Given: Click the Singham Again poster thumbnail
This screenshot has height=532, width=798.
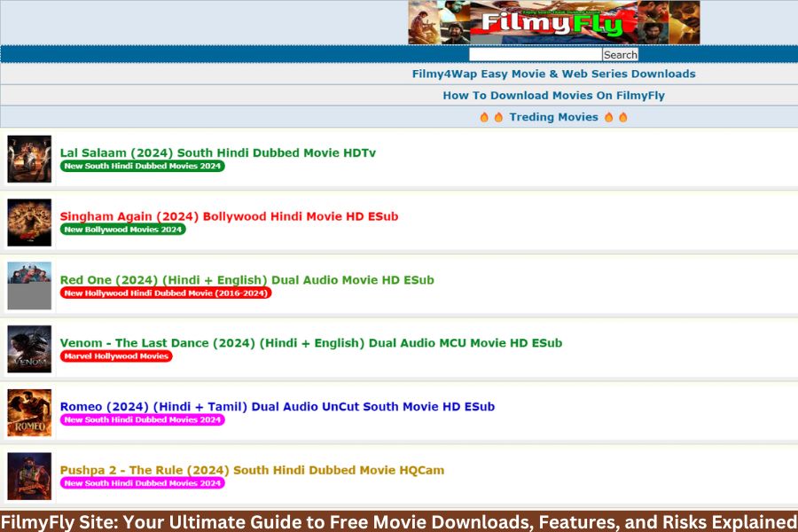Looking at the screenshot, I should pos(29,223).
